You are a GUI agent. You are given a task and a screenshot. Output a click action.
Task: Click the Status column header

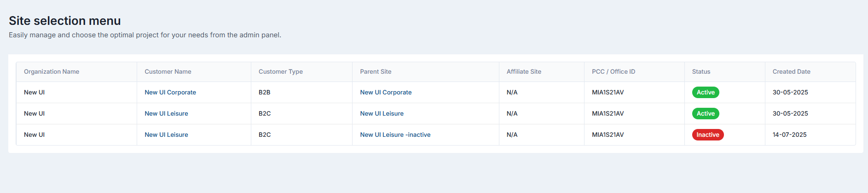[701, 72]
